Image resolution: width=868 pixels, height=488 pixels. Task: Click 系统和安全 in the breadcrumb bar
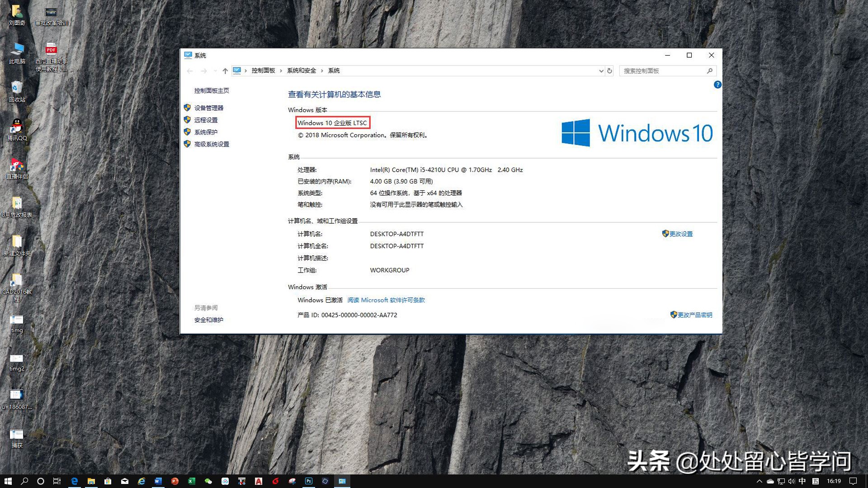point(301,71)
